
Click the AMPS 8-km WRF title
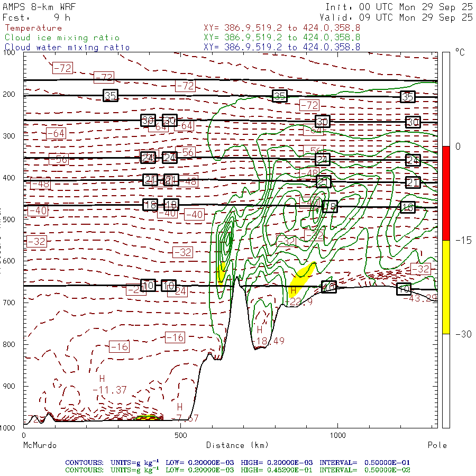39,7
